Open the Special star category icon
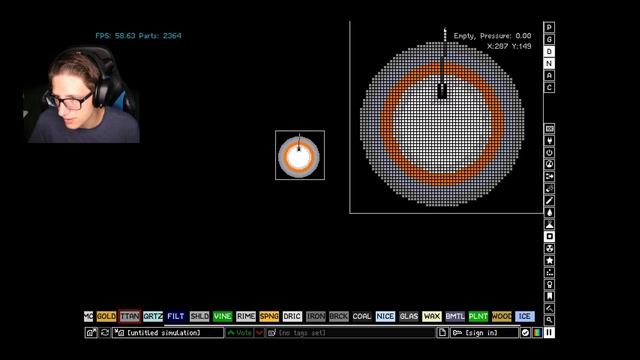Image resolution: width=640 pixels, height=360 pixels. click(x=549, y=260)
